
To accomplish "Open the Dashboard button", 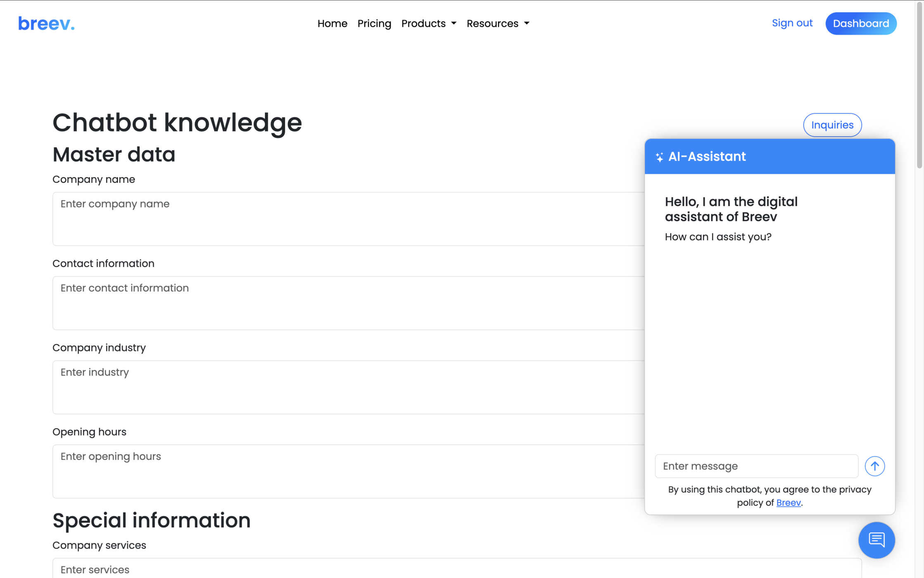I will (x=861, y=24).
